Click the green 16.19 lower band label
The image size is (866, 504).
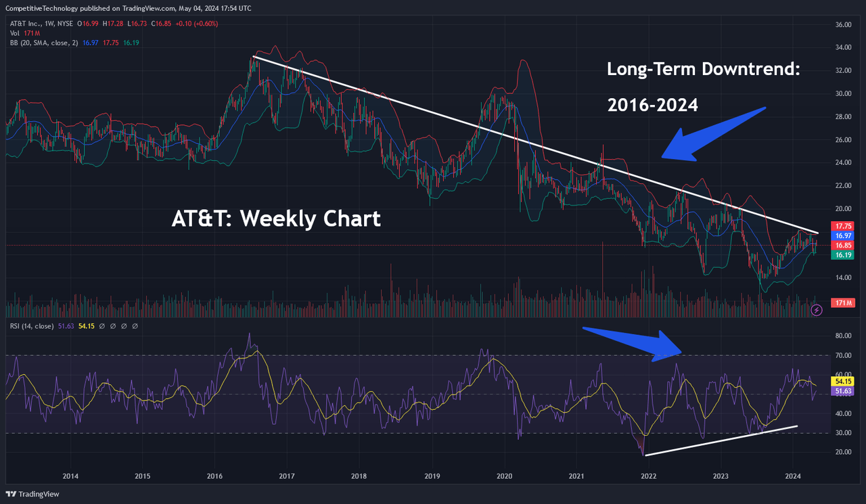point(842,254)
